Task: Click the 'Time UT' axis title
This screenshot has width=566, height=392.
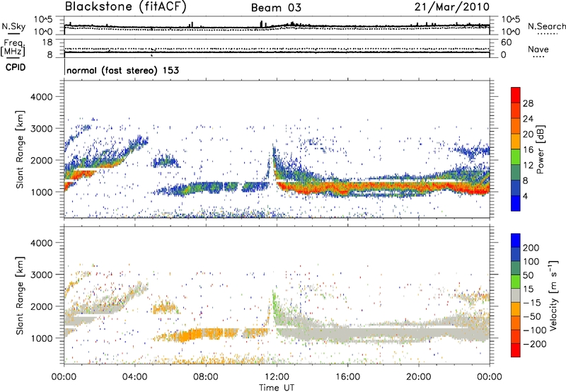Action: pos(277,388)
